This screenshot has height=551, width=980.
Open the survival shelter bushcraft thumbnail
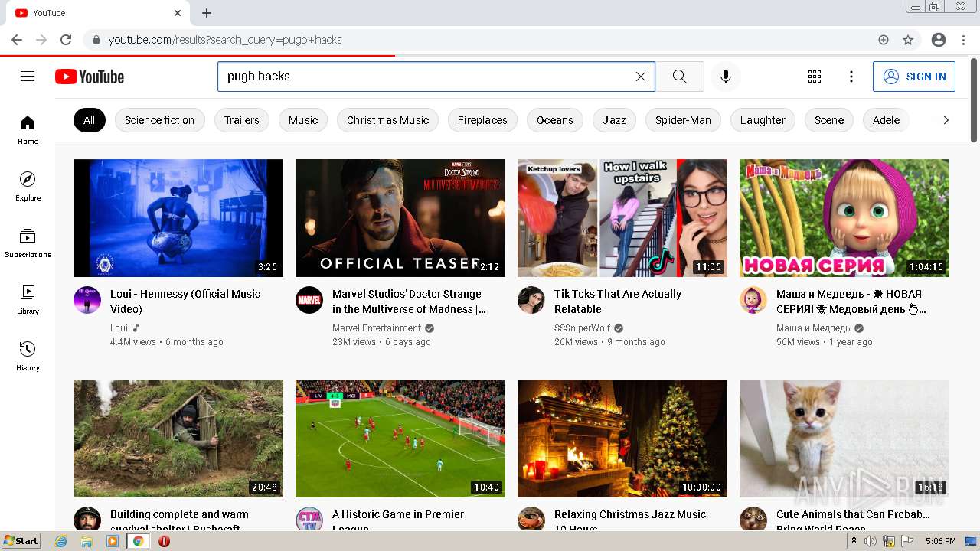(178, 439)
